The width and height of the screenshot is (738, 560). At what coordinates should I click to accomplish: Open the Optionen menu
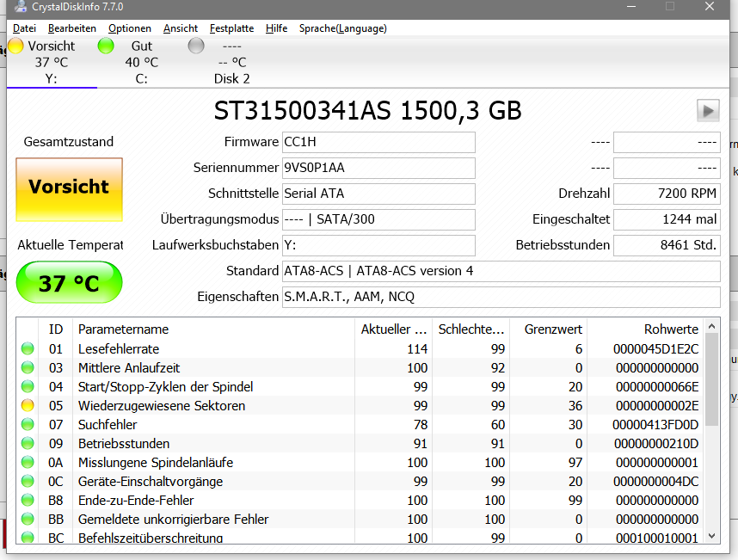click(x=130, y=28)
